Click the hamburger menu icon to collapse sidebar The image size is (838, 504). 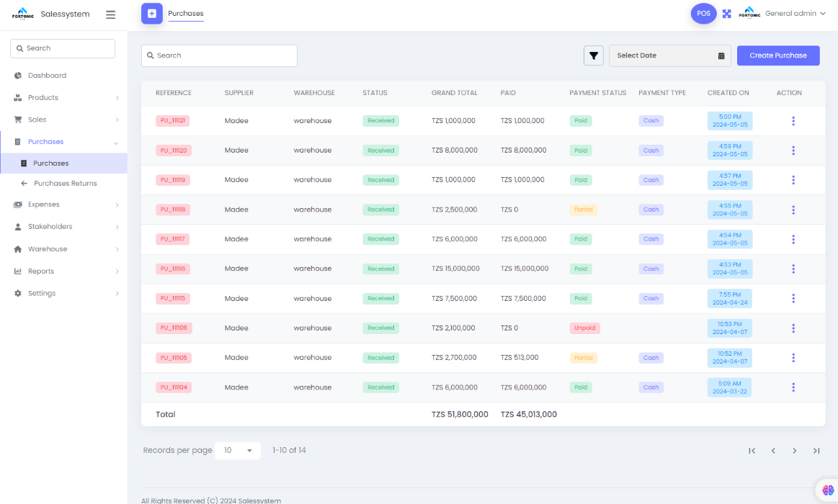tap(110, 14)
